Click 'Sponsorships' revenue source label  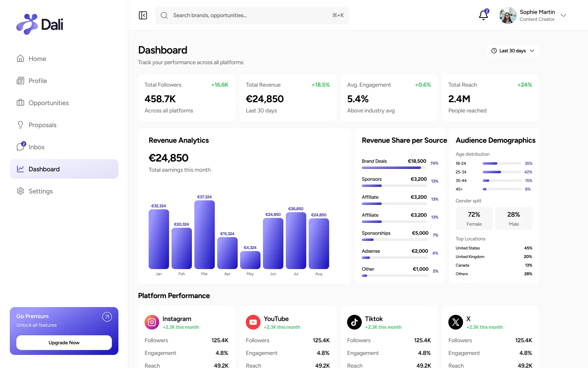[x=376, y=233]
